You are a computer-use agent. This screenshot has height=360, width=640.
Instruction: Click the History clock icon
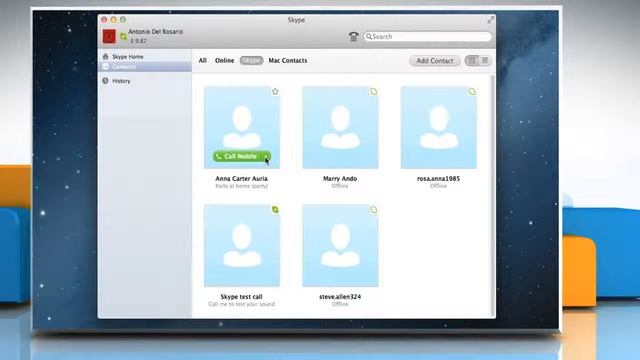105,80
